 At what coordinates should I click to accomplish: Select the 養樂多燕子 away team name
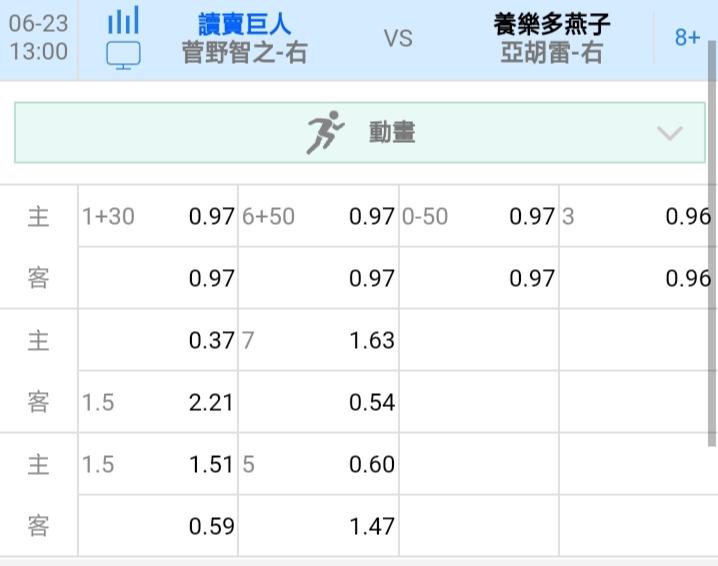[x=552, y=24]
